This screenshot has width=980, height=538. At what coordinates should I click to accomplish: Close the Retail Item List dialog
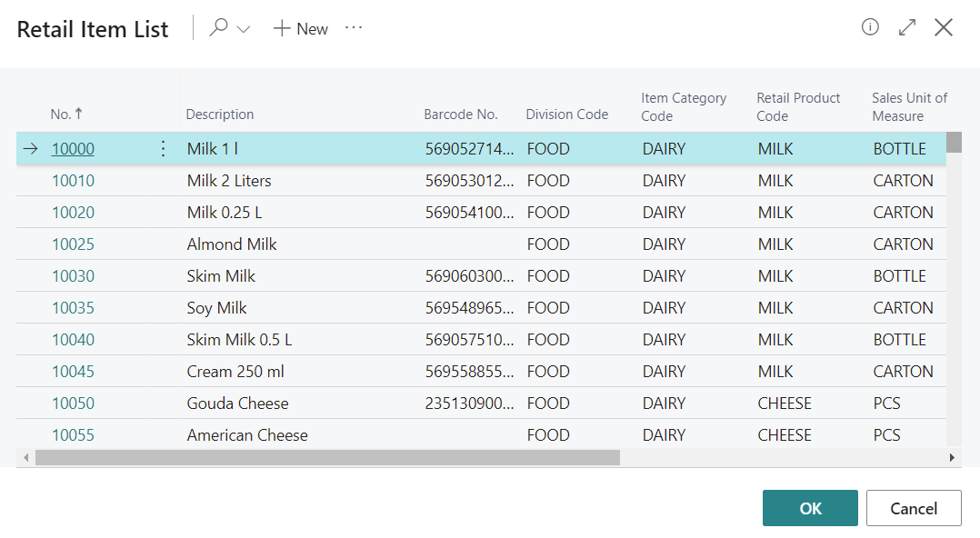click(944, 27)
